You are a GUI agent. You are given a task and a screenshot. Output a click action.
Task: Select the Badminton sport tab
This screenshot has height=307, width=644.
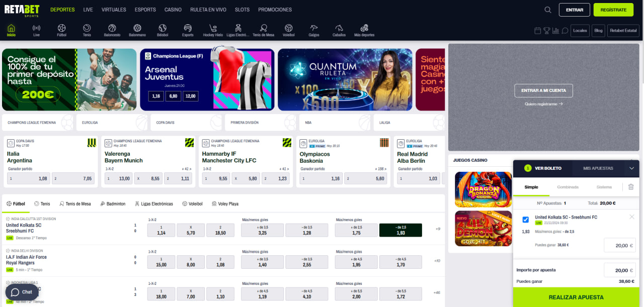[113, 204]
